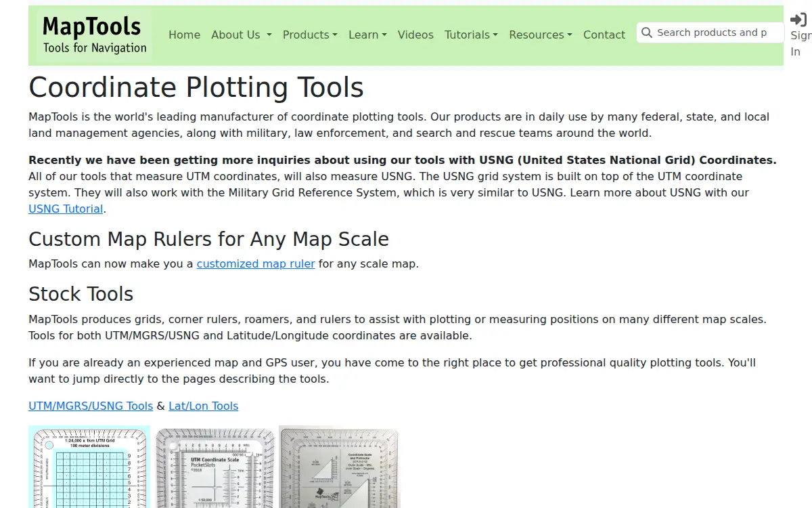812x508 pixels.
Task: Follow the USNG Tutorial link
Action: coord(66,209)
